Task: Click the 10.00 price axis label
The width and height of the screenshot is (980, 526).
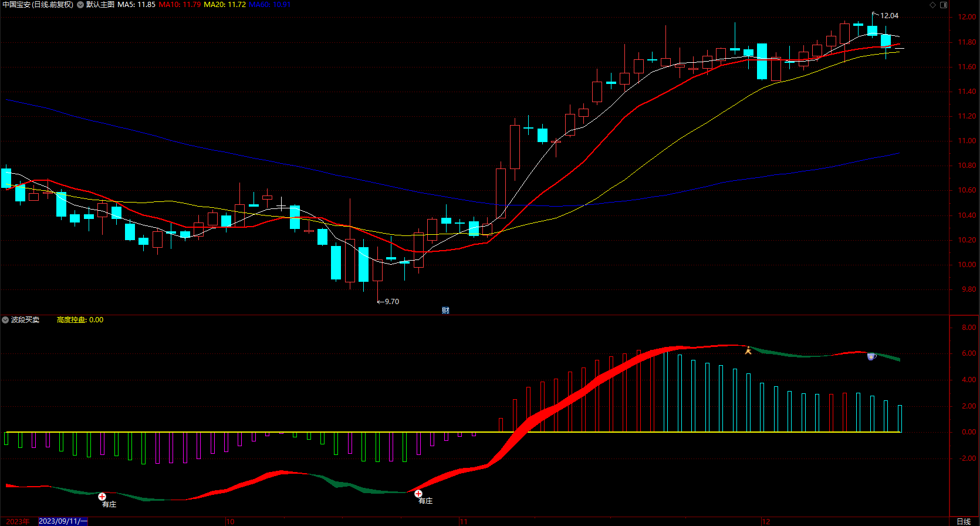Action: click(967, 265)
